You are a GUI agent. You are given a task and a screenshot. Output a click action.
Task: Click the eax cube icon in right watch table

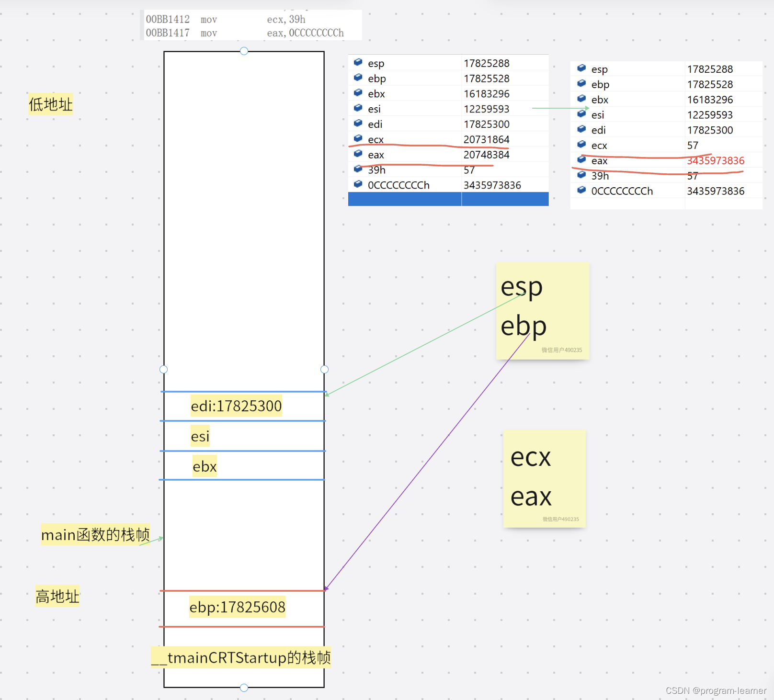point(581,159)
